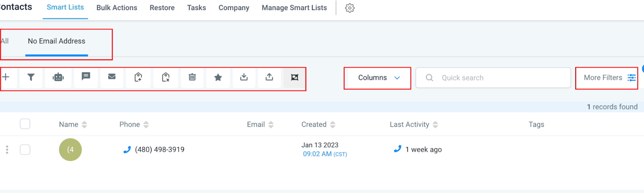
Task: Click the star review icon
Action: click(218, 78)
